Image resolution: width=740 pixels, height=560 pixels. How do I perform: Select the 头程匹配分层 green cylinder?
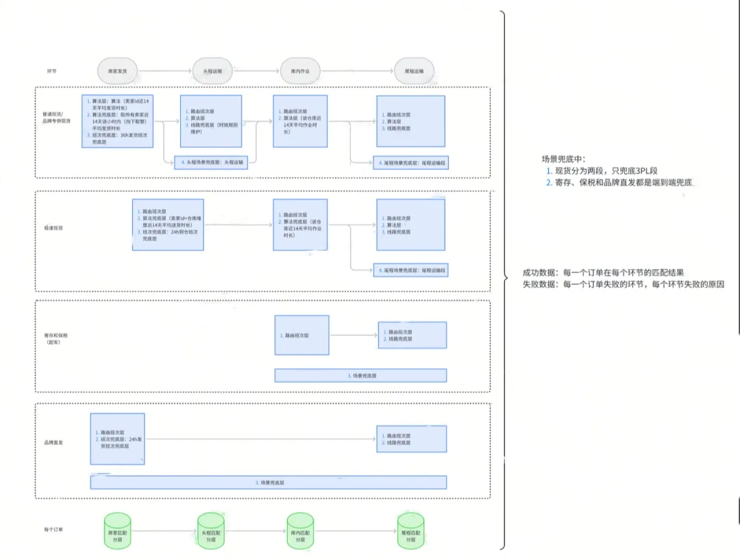pos(211,531)
